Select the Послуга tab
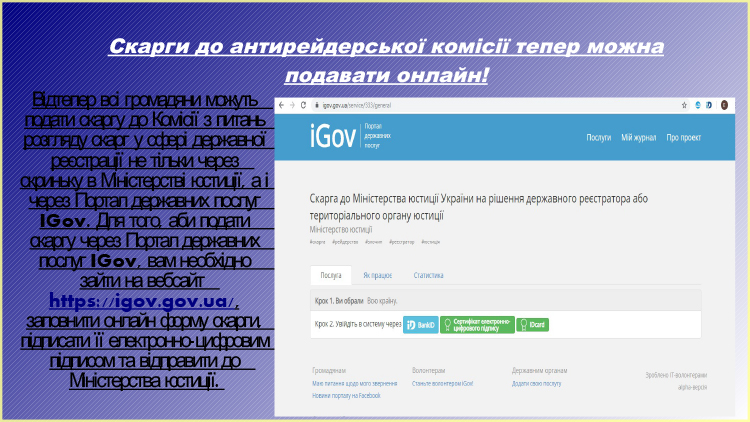Image resolution: width=750 pixels, height=422 pixels. tap(331, 274)
